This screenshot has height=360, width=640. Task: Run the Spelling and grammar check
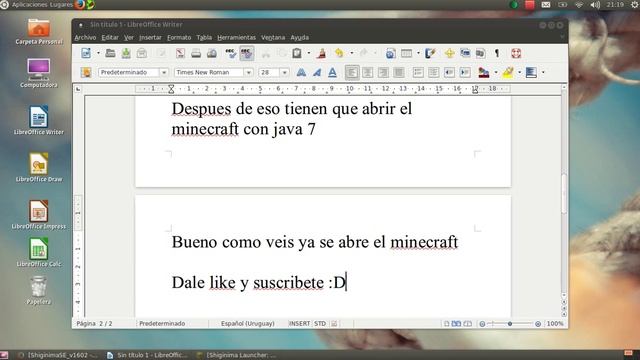[231, 53]
